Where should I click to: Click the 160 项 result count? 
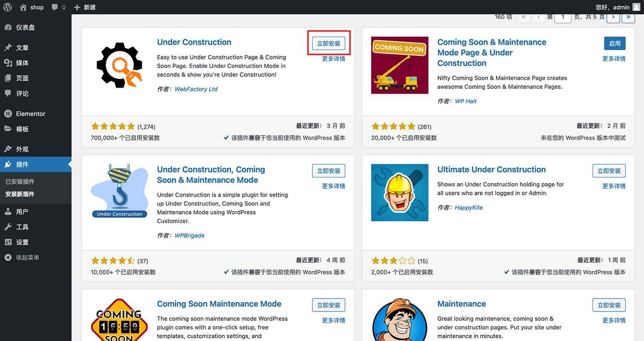[504, 17]
